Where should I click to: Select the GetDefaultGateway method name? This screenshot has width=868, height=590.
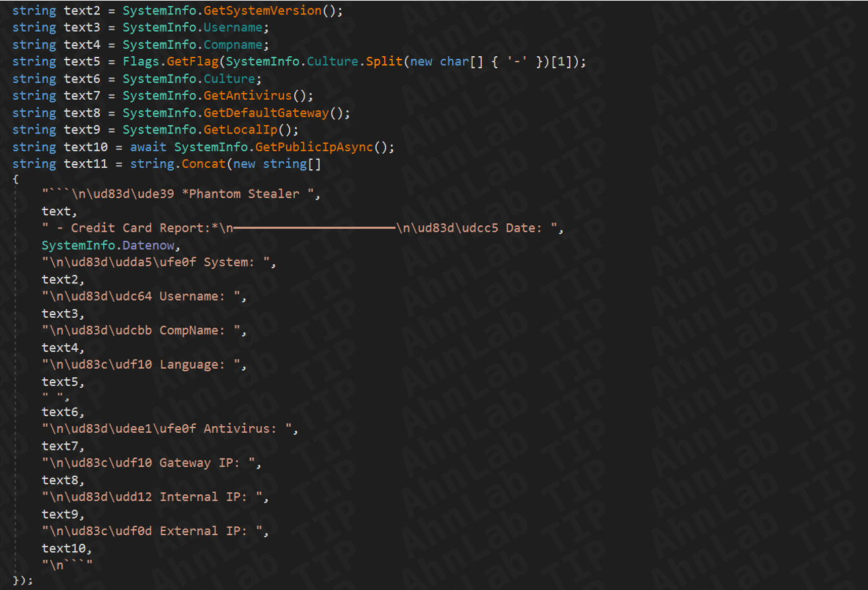point(266,113)
